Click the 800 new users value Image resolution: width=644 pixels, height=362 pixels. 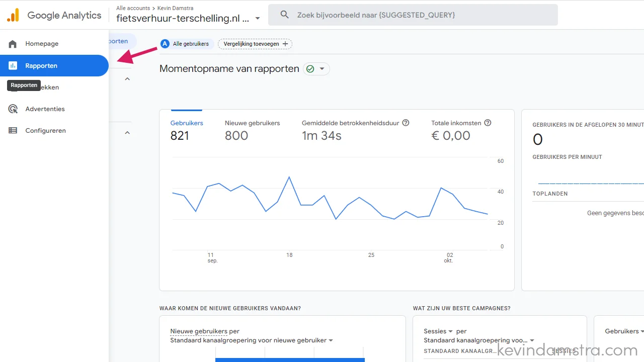(x=236, y=135)
